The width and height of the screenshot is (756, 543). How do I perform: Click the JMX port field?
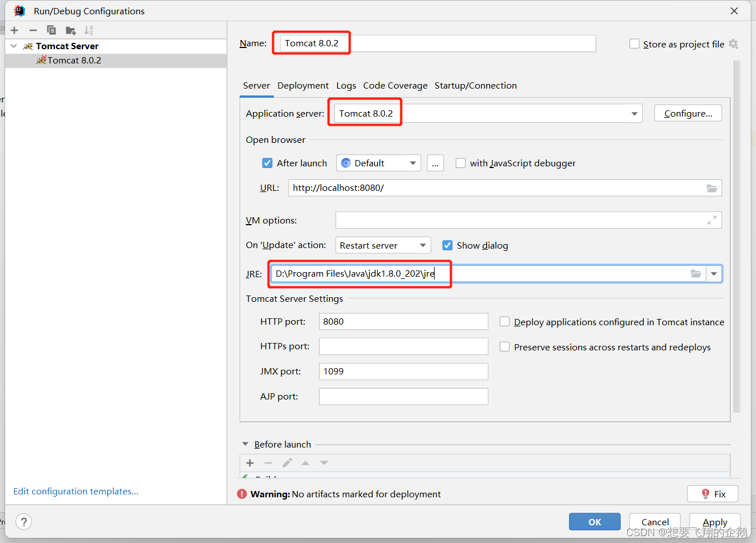pyautogui.click(x=404, y=372)
